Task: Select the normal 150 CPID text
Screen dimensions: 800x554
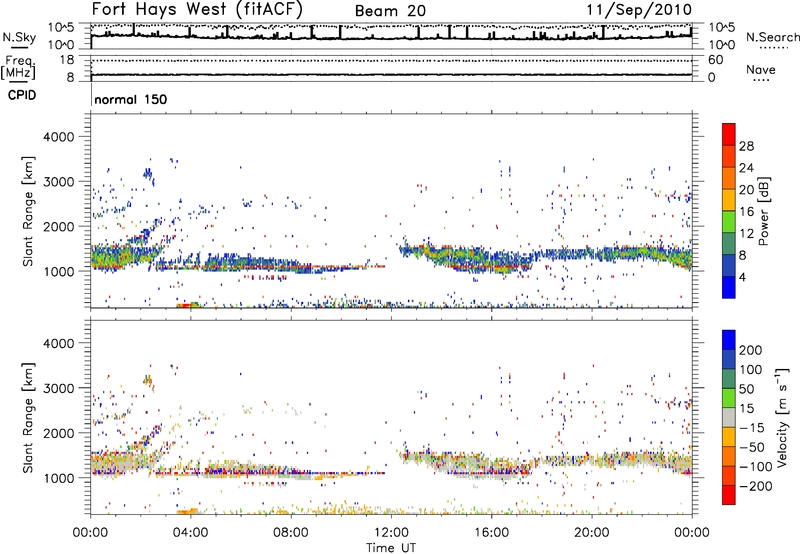Action: tap(131, 99)
